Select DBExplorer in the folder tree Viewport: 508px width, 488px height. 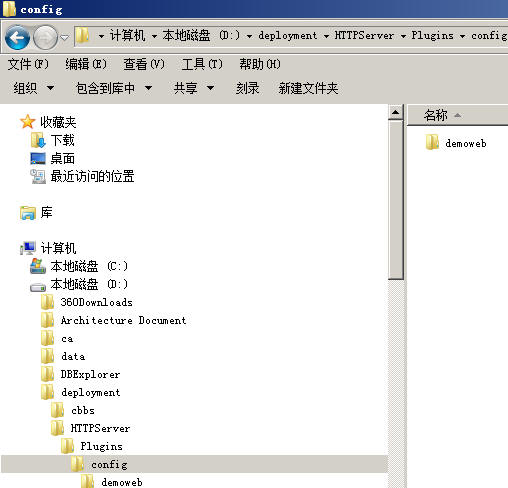point(90,374)
